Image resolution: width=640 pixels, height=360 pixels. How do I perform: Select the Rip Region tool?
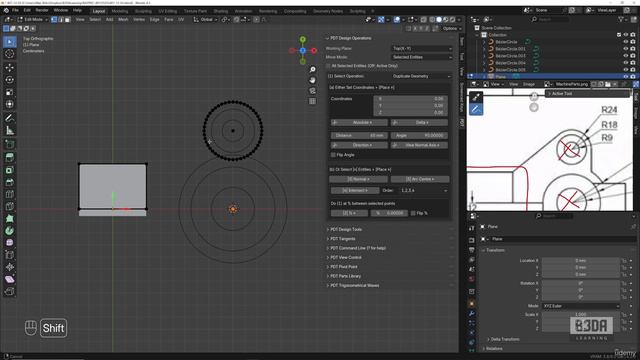click(x=9, y=291)
